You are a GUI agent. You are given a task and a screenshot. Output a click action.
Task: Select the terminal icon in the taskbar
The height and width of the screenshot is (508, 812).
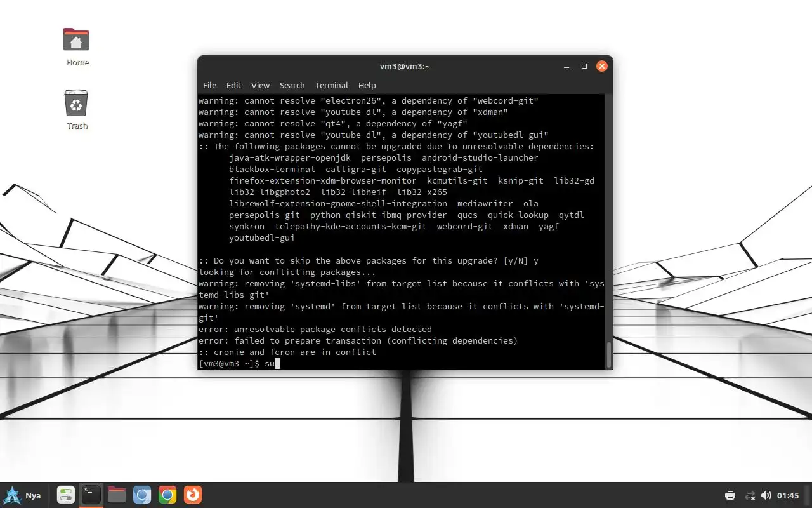91,495
